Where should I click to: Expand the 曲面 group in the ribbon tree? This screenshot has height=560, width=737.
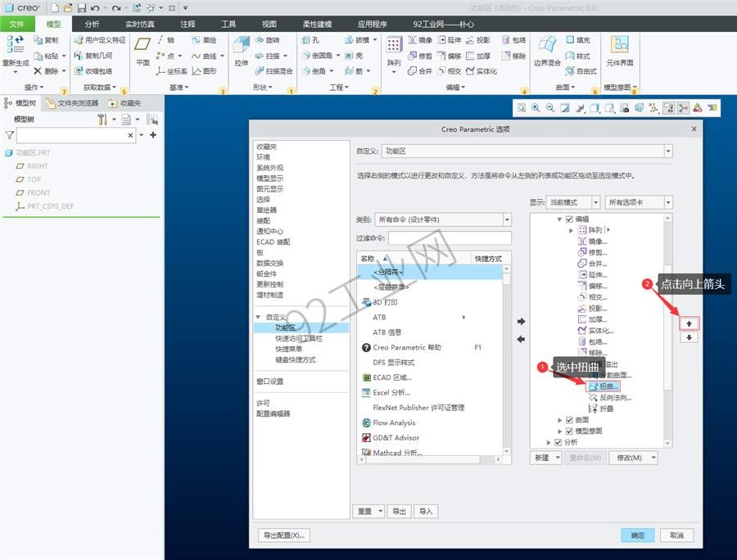(x=560, y=420)
